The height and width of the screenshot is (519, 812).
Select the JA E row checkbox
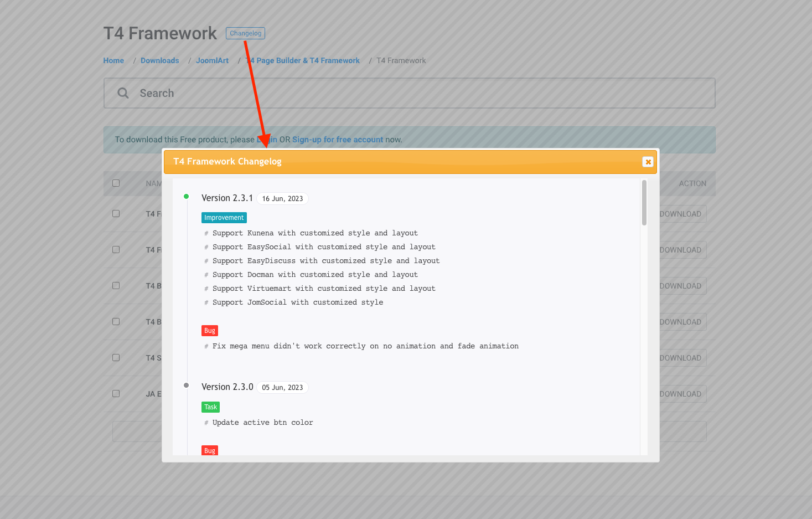(x=116, y=394)
